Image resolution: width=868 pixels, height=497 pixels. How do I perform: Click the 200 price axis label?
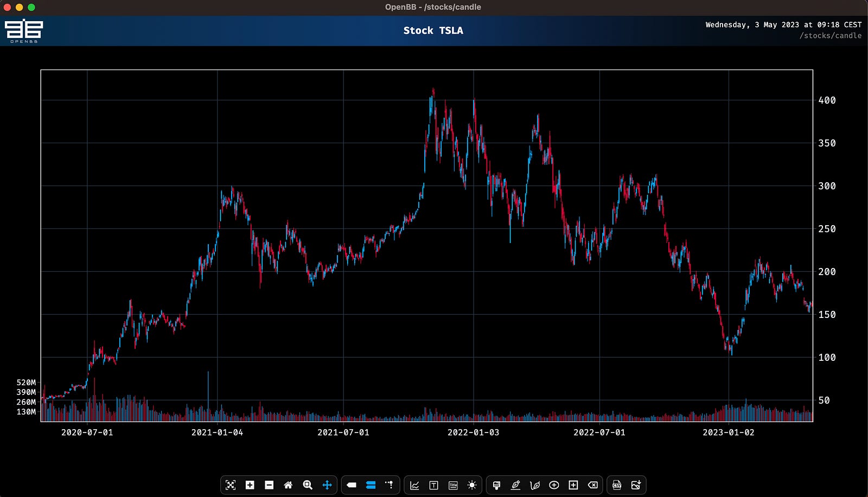pos(827,272)
